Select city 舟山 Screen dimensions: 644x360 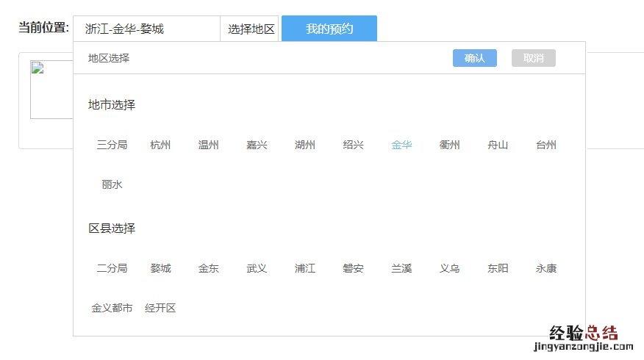tap(498, 145)
